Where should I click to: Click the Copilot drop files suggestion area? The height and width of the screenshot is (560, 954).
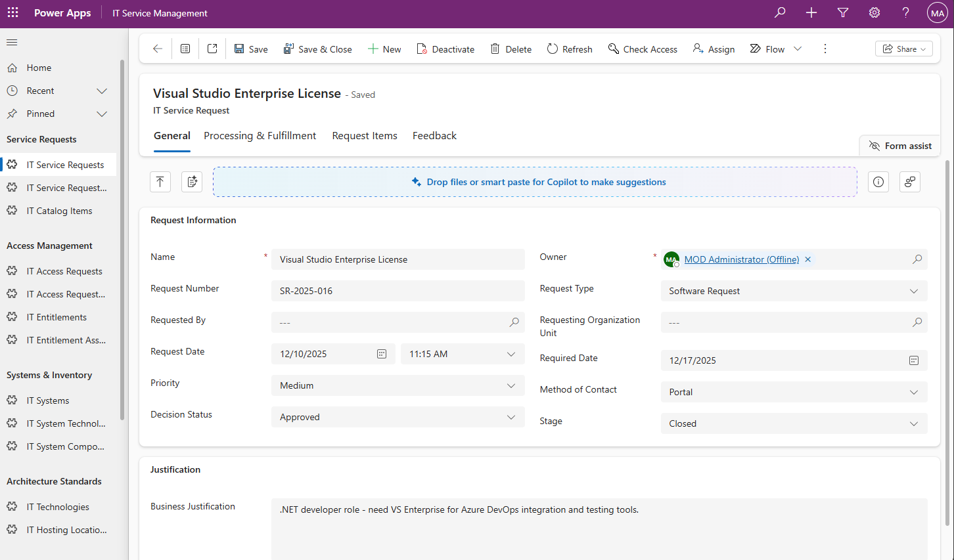click(535, 182)
